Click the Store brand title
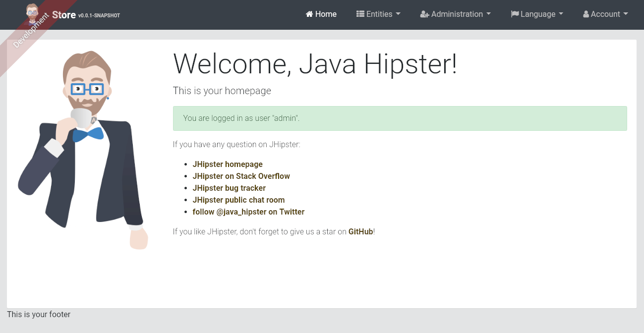 (64, 15)
